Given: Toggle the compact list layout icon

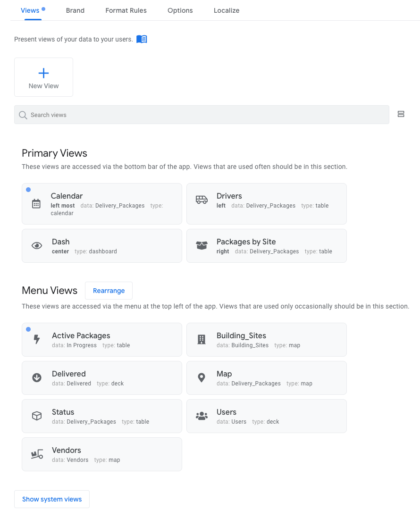Looking at the screenshot, I should point(401,114).
